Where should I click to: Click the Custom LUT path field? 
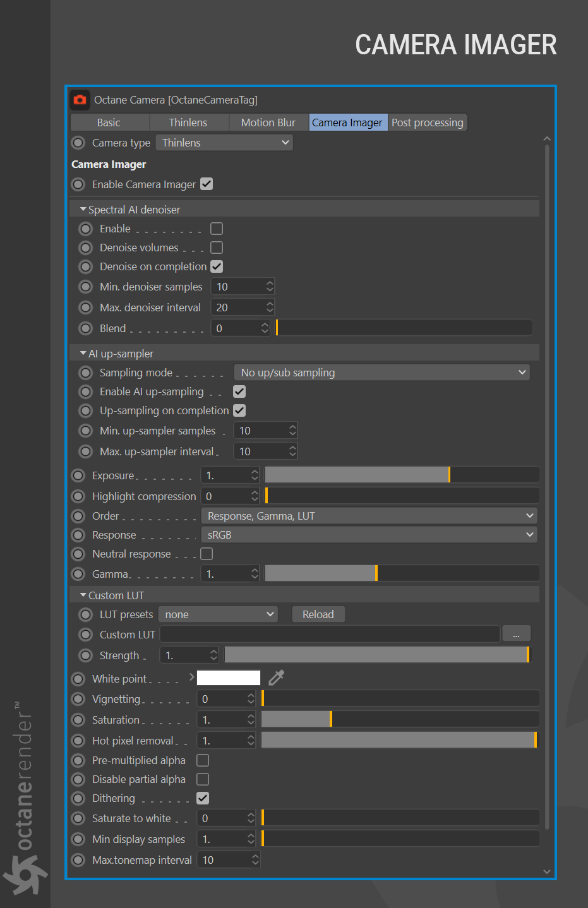330,634
